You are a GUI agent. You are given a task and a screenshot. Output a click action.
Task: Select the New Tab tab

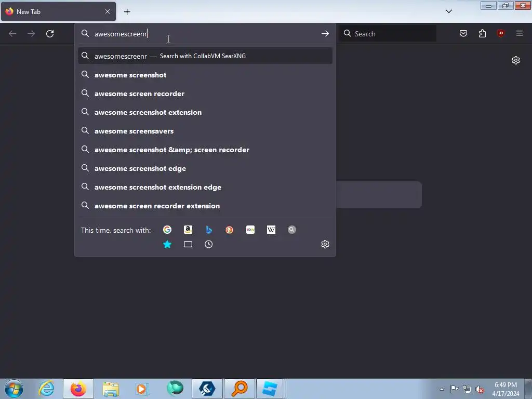tap(58, 11)
